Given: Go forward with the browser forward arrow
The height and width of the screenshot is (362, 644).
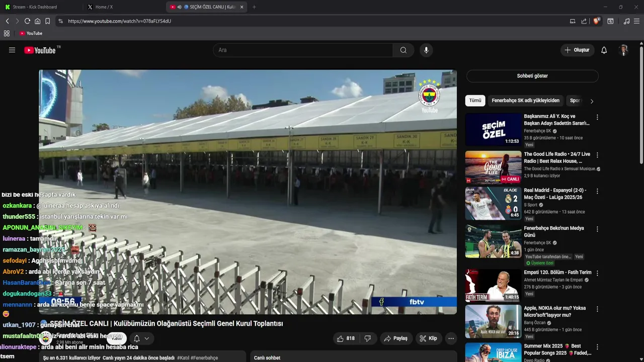Looking at the screenshot, I should (x=17, y=21).
